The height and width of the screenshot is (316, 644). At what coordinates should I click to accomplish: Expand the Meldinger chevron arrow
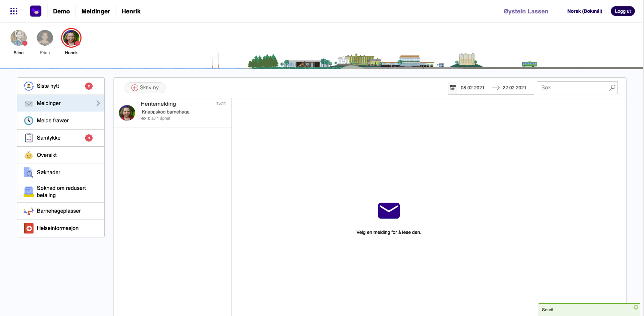click(x=98, y=103)
